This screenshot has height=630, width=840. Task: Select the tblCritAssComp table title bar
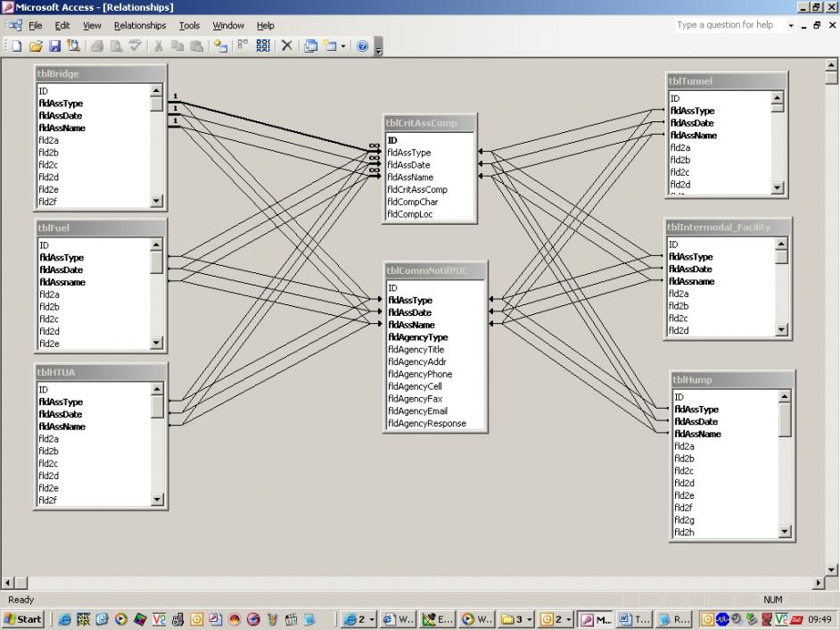click(430, 123)
